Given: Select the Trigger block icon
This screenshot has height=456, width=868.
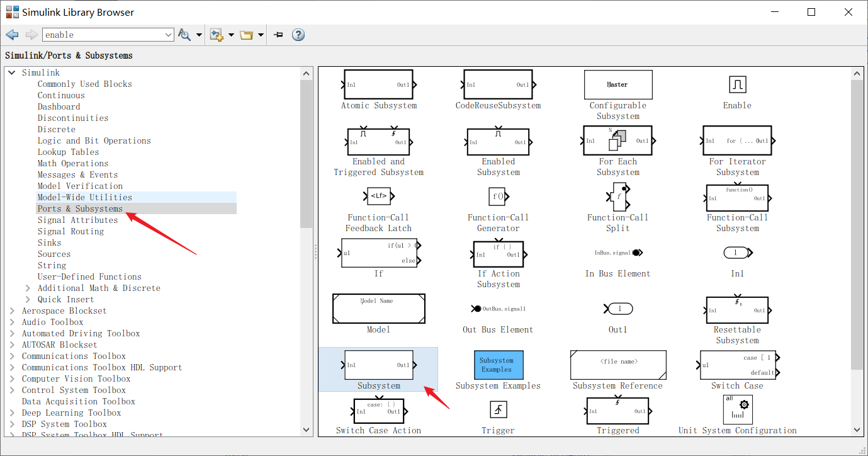Looking at the screenshot, I should (499, 410).
